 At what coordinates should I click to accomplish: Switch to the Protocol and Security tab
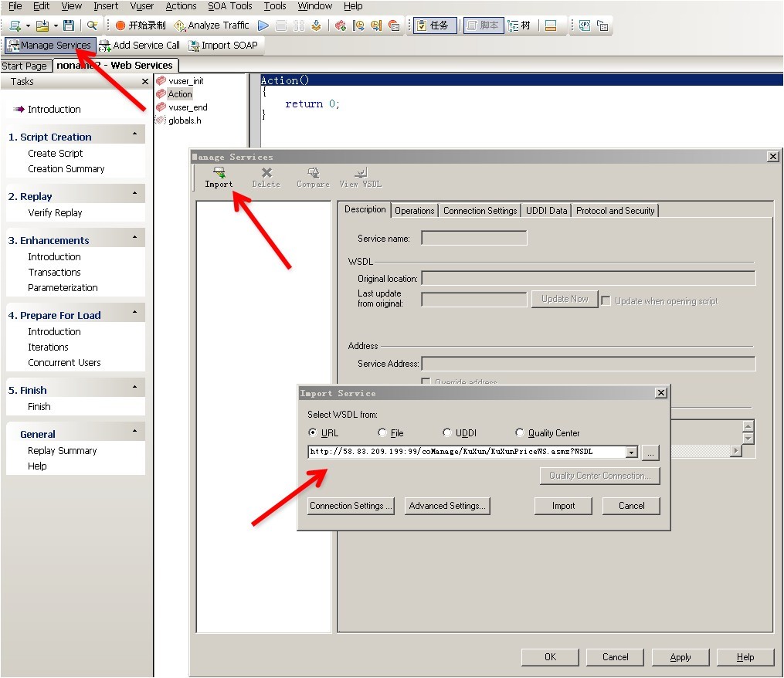coord(615,211)
